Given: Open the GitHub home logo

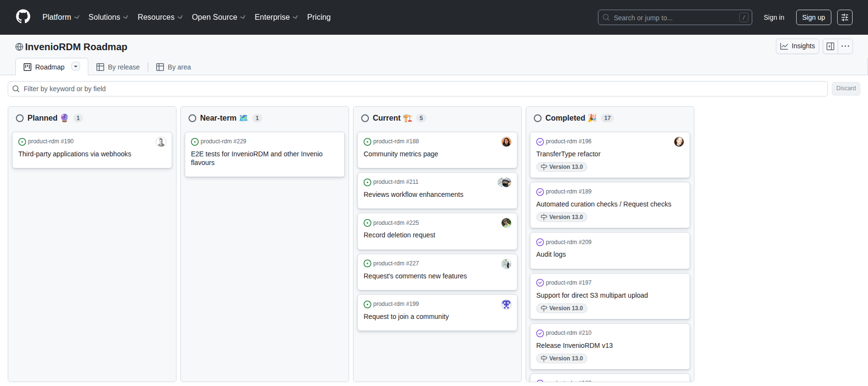Looking at the screenshot, I should (x=23, y=17).
